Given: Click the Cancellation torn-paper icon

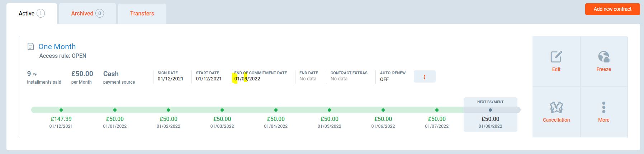Looking at the screenshot, I should pos(556,107).
